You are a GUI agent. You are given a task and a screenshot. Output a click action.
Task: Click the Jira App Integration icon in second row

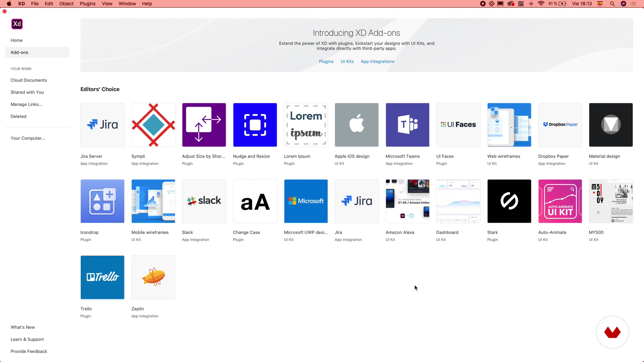coord(357,201)
